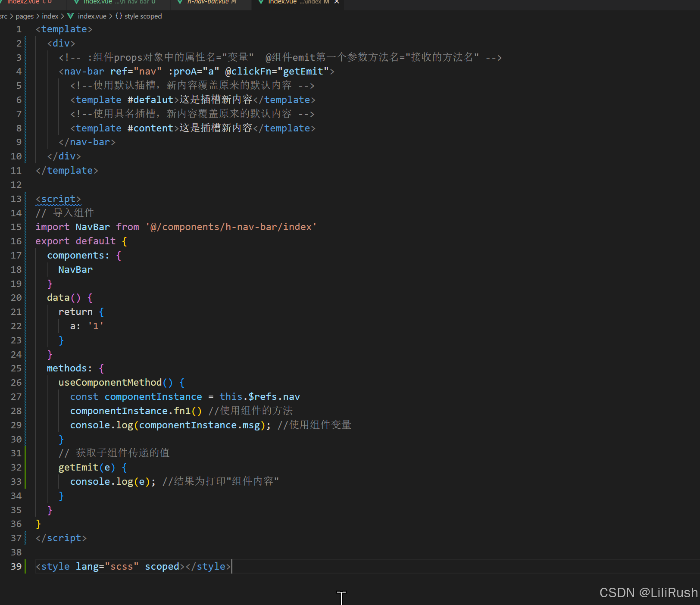The height and width of the screenshot is (605, 700).
Task: Collapse the methods block at line 25
Action: point(29,368)
